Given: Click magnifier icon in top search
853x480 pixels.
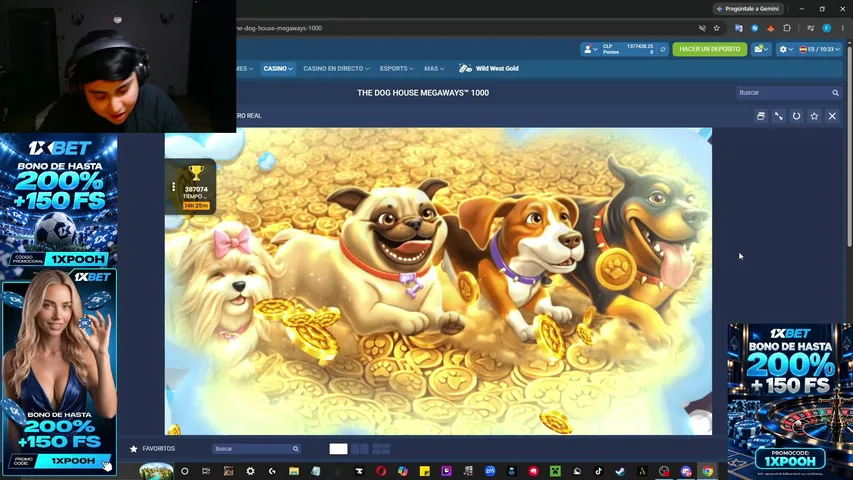Looking at the screenshot, I should pyautogui.click(x=835, y=93).
